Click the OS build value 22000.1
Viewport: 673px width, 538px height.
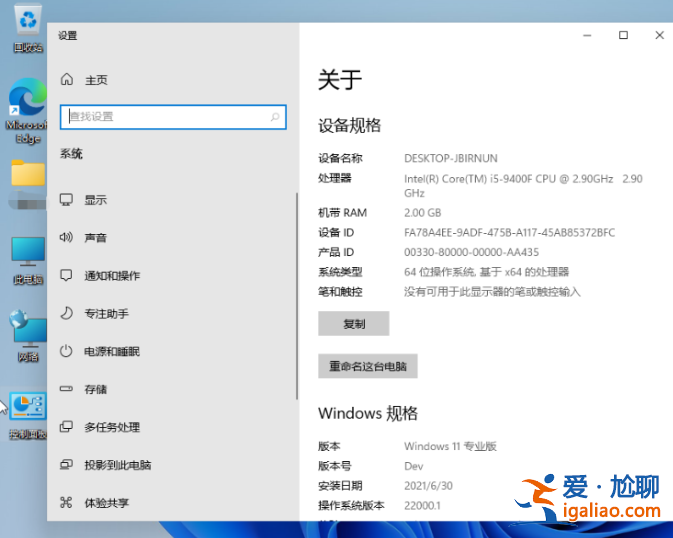422,505
